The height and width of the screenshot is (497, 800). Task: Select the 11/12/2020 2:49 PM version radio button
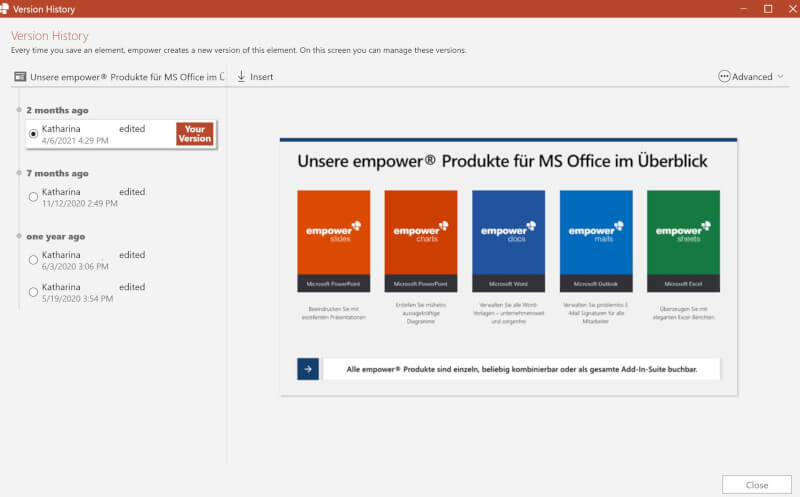coord(33,197)
